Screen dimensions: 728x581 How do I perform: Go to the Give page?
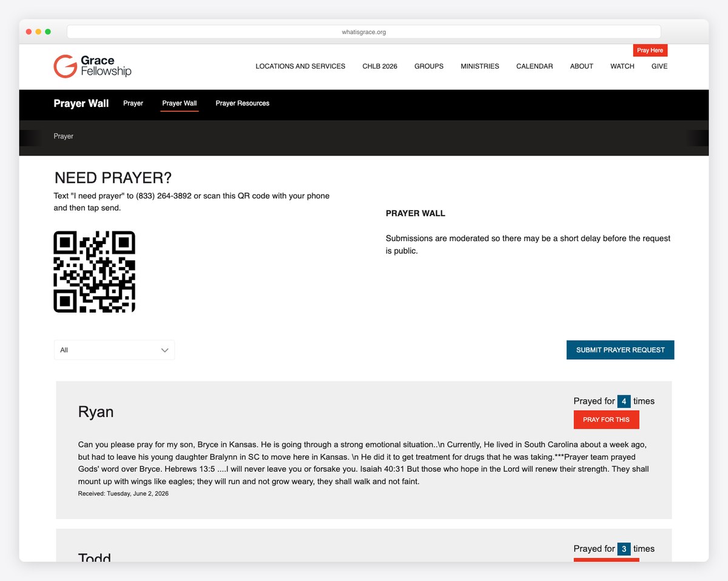pos(659,66)
